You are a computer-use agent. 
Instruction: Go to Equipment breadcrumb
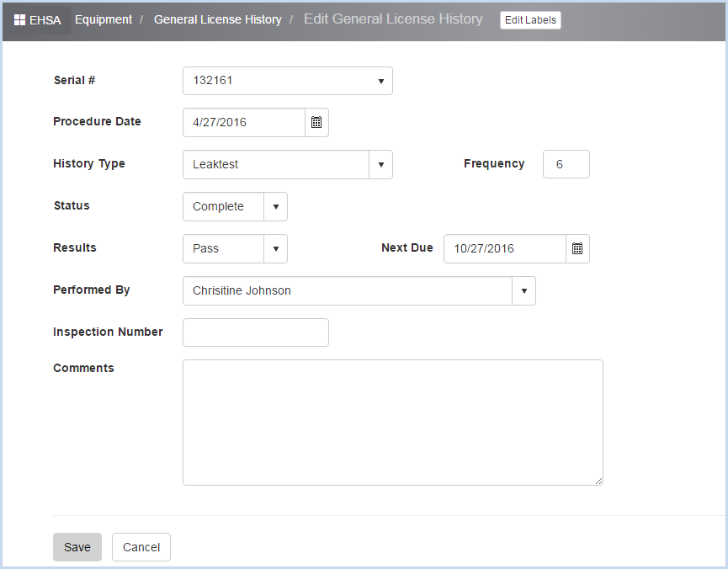click(104, 19)
